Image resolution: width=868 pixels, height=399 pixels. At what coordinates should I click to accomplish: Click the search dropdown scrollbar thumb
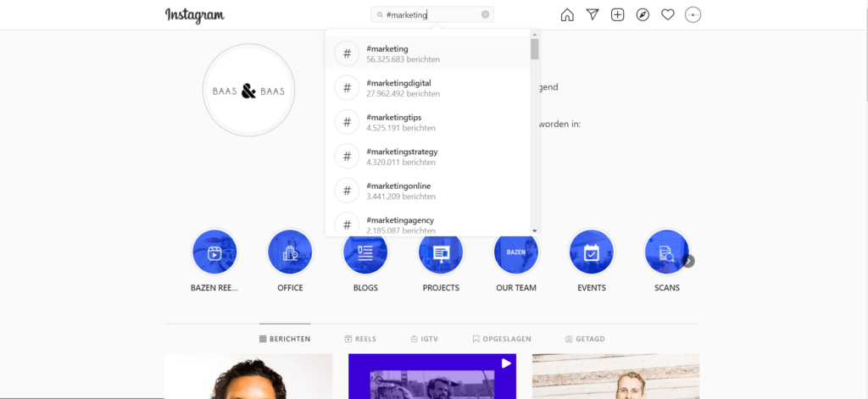coord(534,48)
